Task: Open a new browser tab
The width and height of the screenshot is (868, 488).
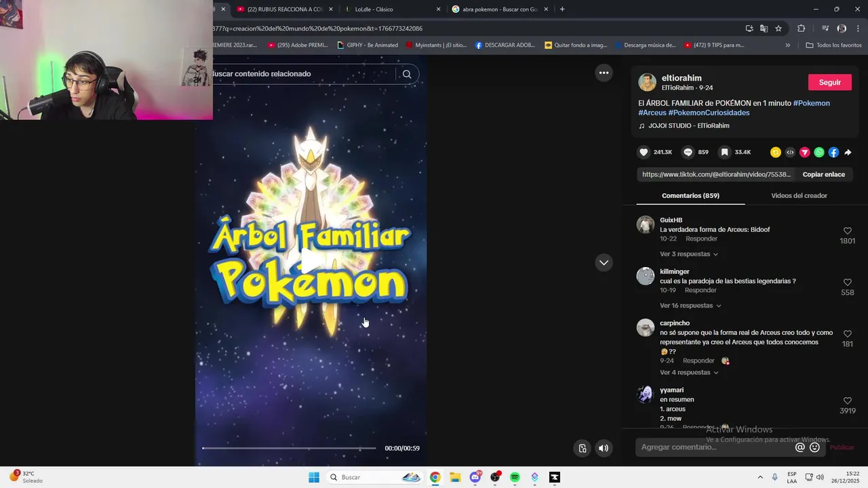Action: click(562, 9)
